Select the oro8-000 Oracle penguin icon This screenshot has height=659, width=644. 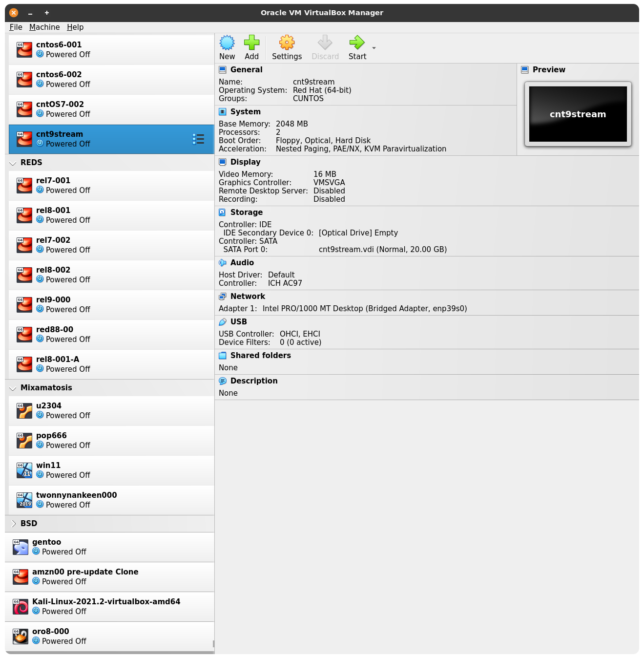tap(21, 637)
